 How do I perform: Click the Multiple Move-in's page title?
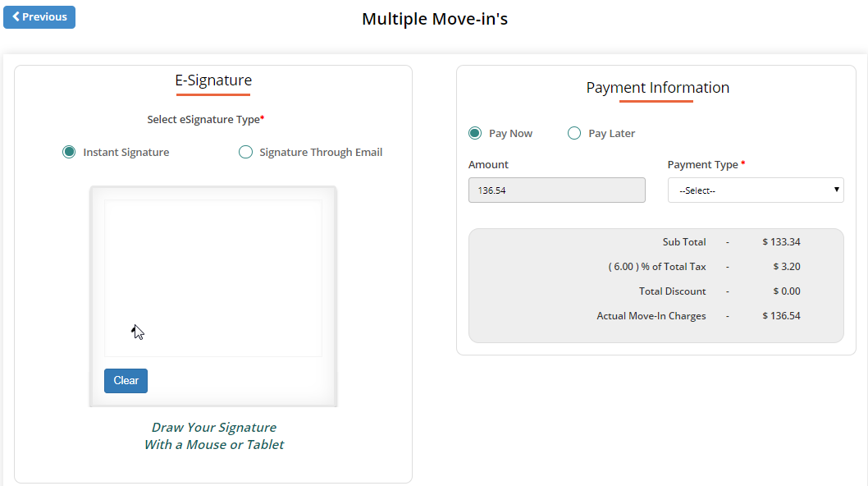click(x=435, y=19)
